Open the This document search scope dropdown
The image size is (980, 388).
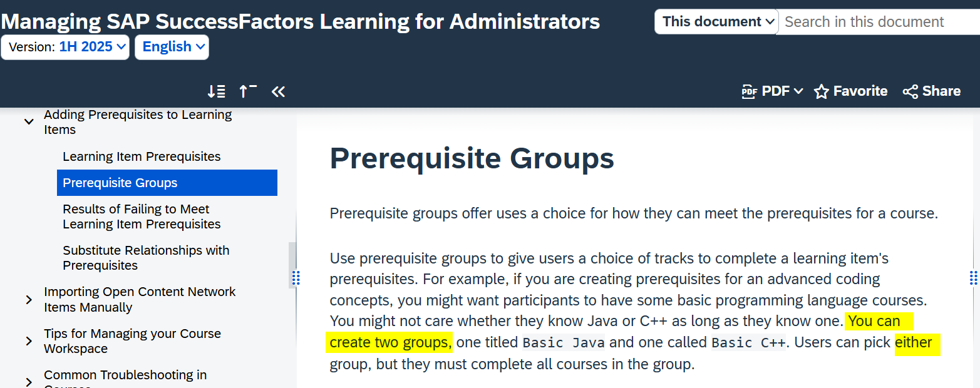coord(716,22)
